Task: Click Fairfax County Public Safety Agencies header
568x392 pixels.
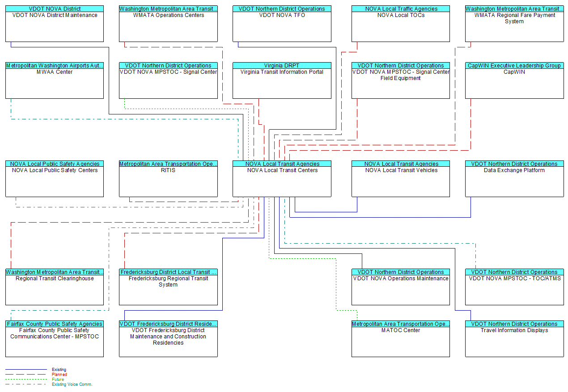Action: [55, 324]
